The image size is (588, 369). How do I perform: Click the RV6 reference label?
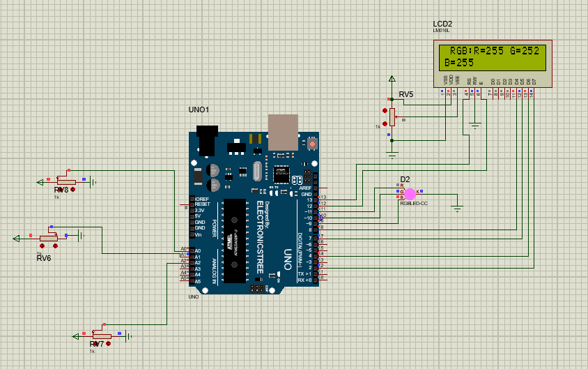tap(44, 258)
